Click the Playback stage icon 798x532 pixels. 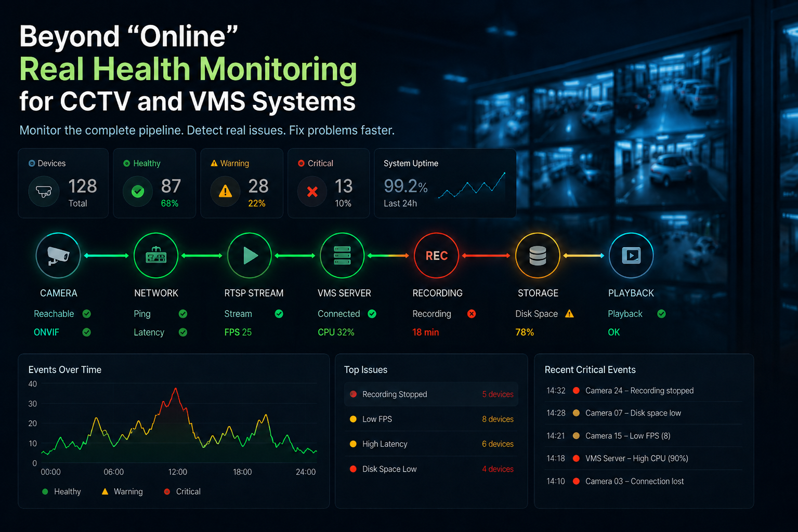click(631, 256)
